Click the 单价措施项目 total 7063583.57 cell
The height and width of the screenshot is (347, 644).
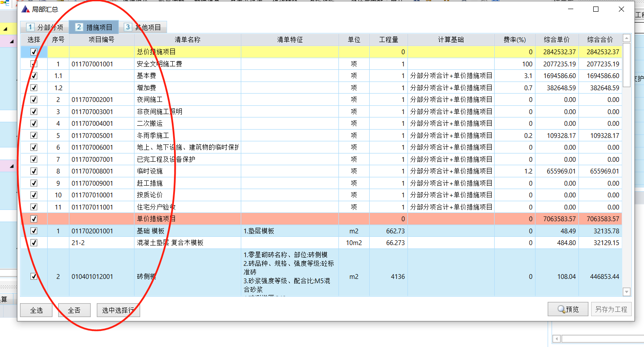tap(600, 219)
